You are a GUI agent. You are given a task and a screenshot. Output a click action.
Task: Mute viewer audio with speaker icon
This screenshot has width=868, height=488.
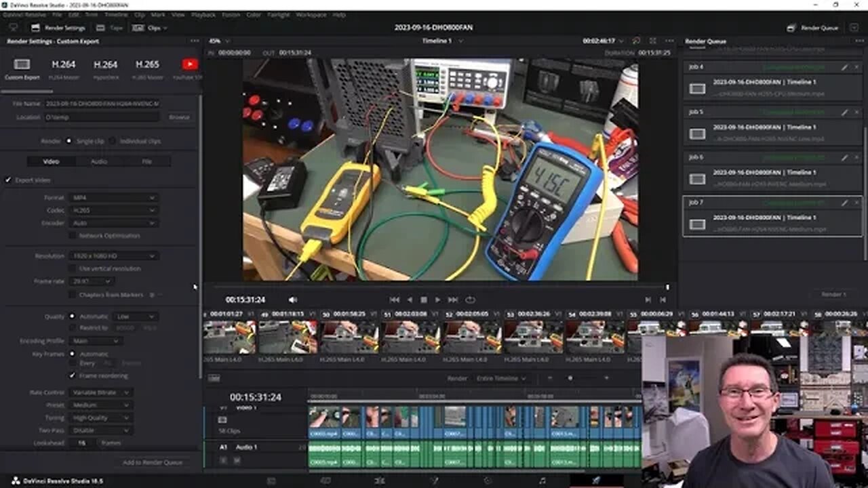point(293,300)
